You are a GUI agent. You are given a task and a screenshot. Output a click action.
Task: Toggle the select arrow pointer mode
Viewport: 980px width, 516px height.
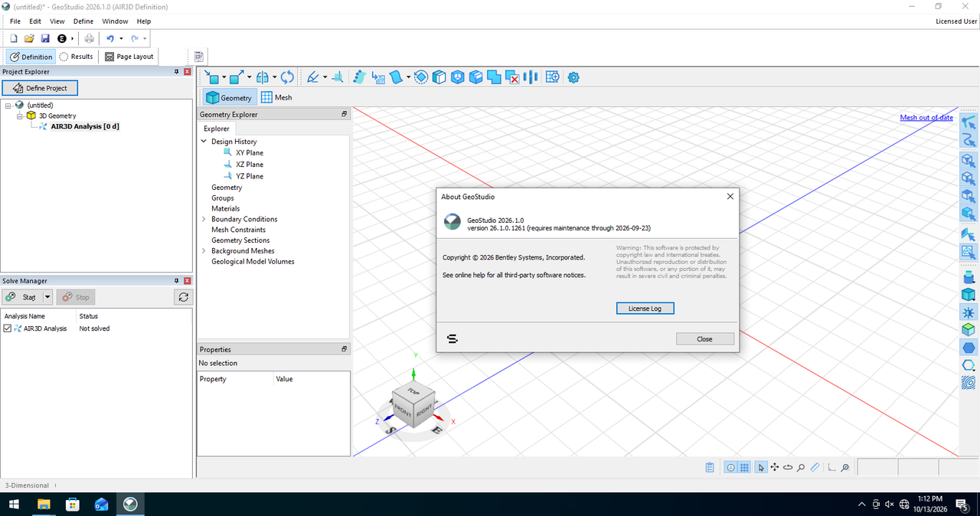(x=761, y=467)
